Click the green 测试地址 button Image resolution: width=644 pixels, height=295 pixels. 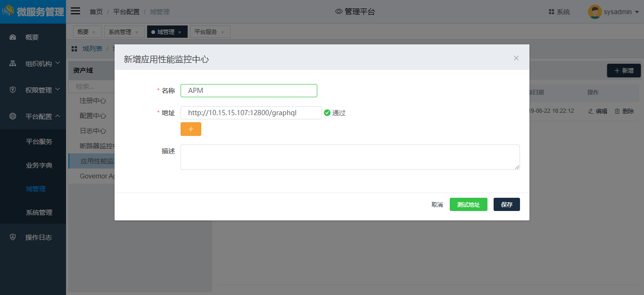[468, 204]
